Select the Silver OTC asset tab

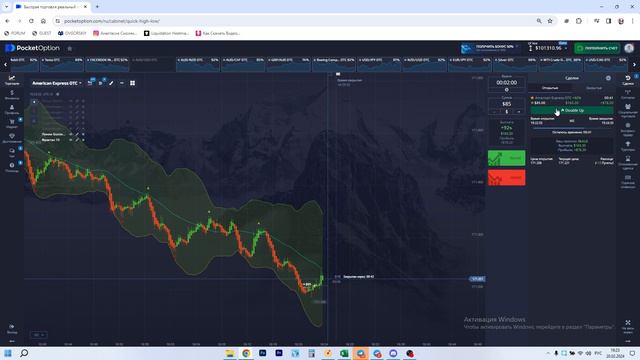point(515,64)
